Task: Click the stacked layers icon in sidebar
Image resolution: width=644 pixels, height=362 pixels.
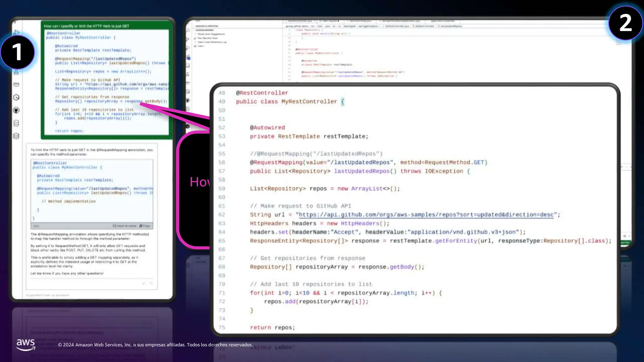Action: [16, 136]
